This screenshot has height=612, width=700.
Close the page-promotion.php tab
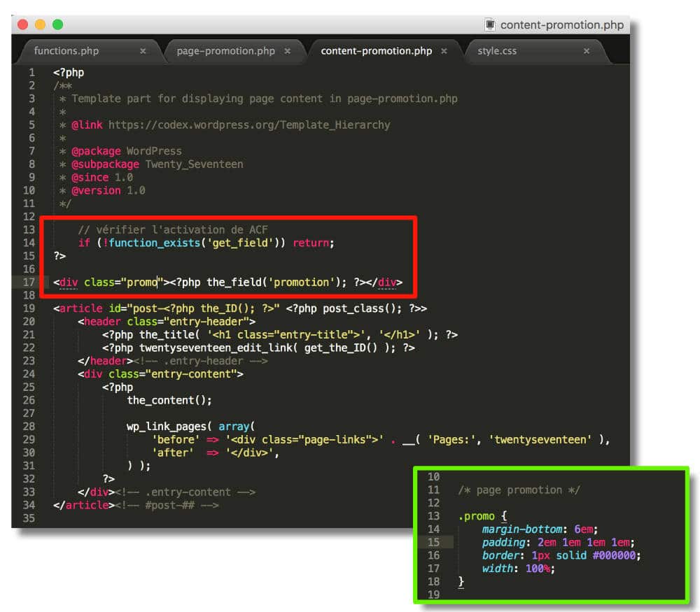[x=287, y=51]
